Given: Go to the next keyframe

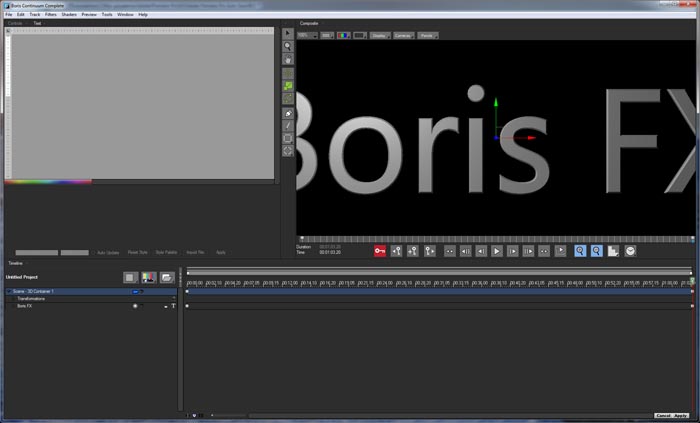Looking at the screenshot, I should click(429, 251).
